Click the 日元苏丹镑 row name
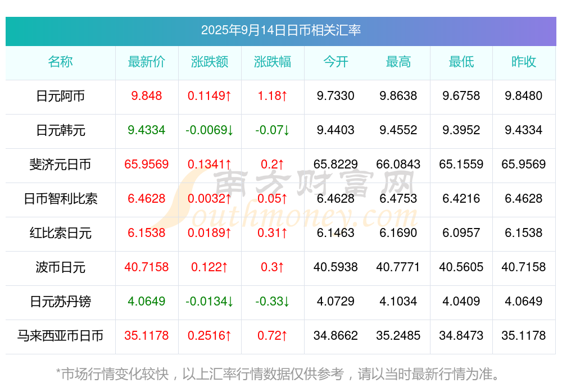 [60, 302]
